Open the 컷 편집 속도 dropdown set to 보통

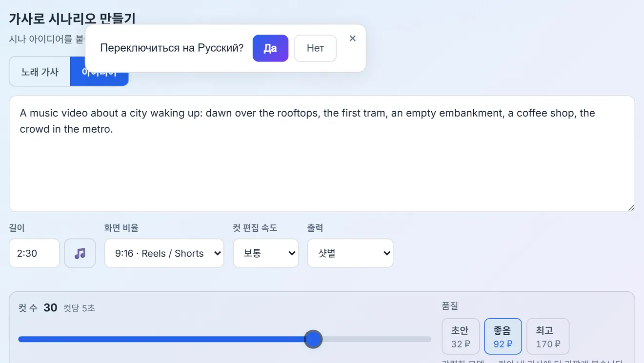point(266,253)
